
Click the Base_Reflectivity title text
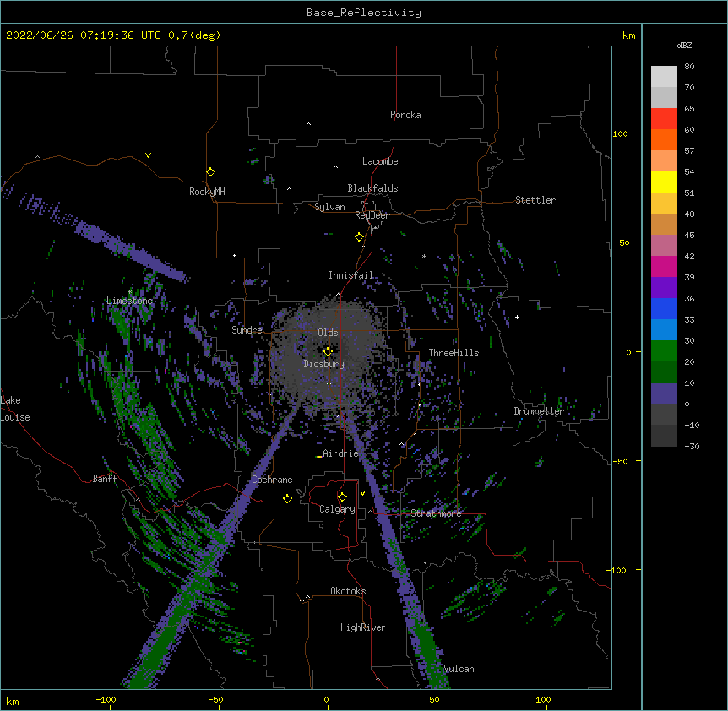[364, 13]
